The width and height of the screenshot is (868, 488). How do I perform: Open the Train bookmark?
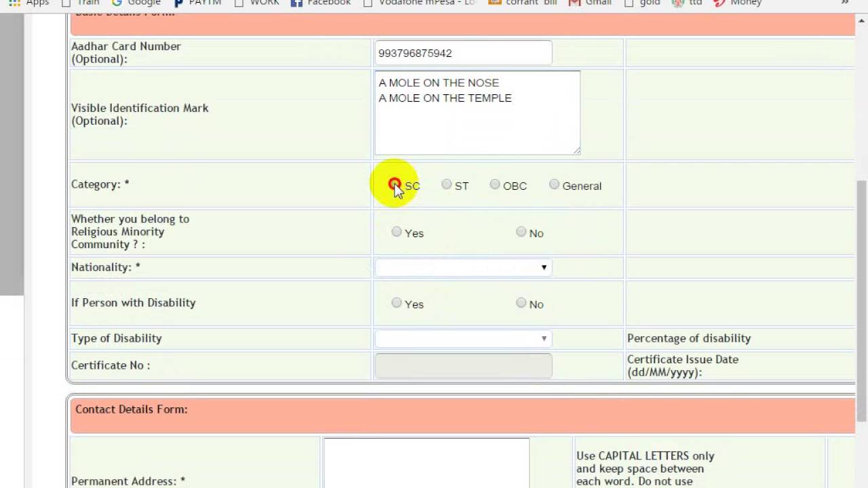pyautogui.click(x=80, y=3)
